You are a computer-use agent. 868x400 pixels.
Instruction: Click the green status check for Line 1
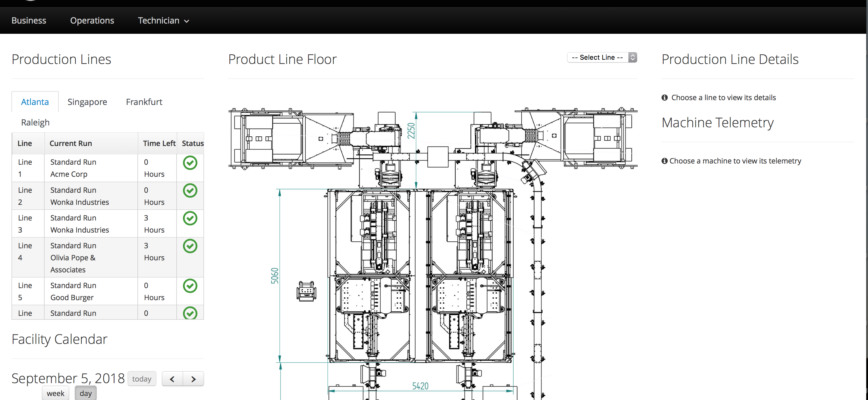[x=190, y=163]
